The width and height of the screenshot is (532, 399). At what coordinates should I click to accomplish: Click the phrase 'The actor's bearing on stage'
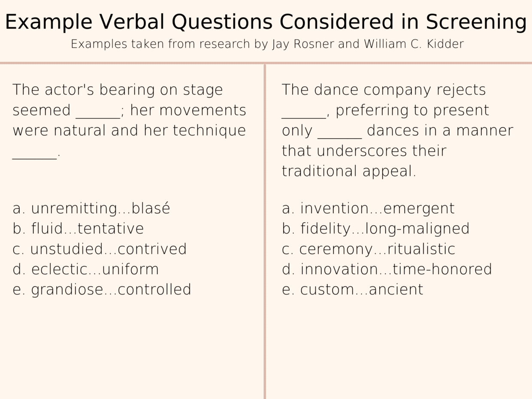118,90
